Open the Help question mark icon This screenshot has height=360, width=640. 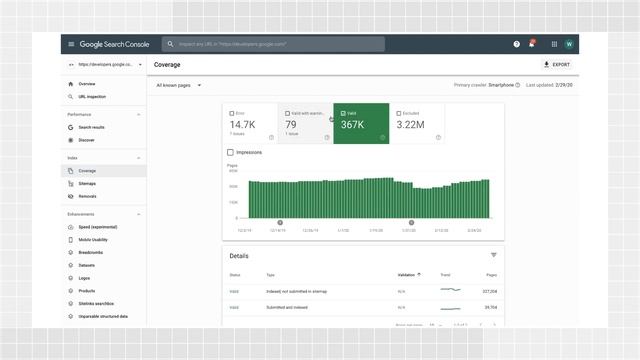tap(516, 44)
